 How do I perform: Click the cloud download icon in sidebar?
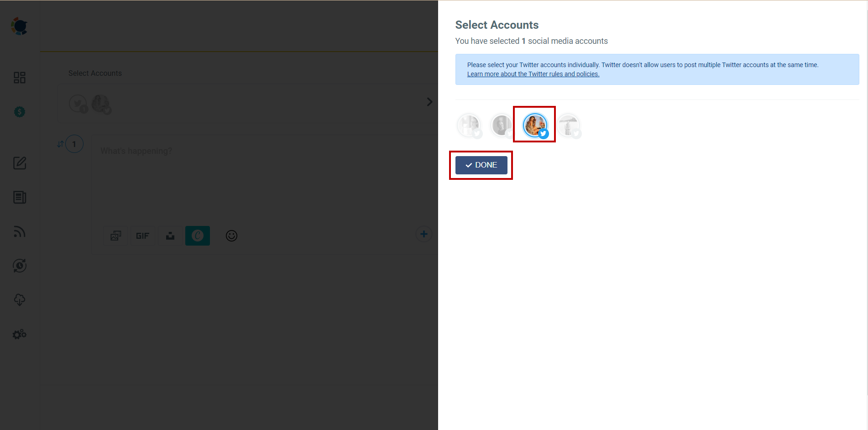click(x=19, y=300)
